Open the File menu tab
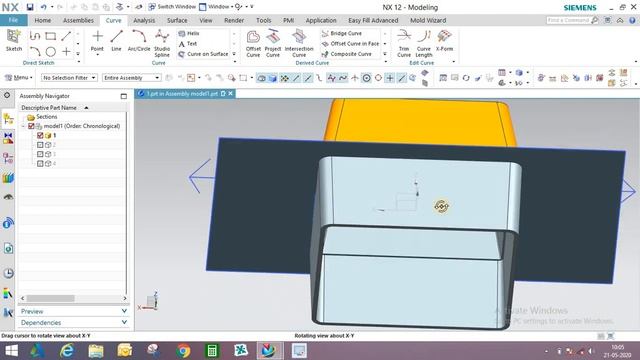Viewport: 640px width, 360px height. pyautogui.click(x=13, y=20)
